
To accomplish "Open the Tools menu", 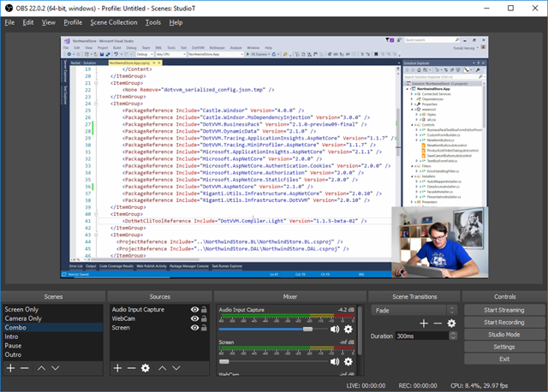I will click(153, 22).
